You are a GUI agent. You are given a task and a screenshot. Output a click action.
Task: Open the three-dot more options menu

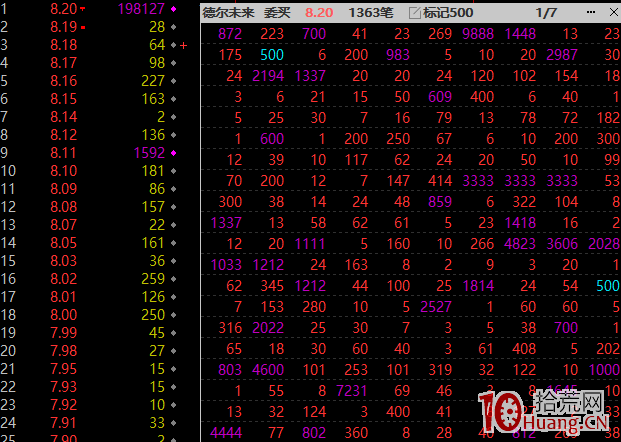point(591,12)
